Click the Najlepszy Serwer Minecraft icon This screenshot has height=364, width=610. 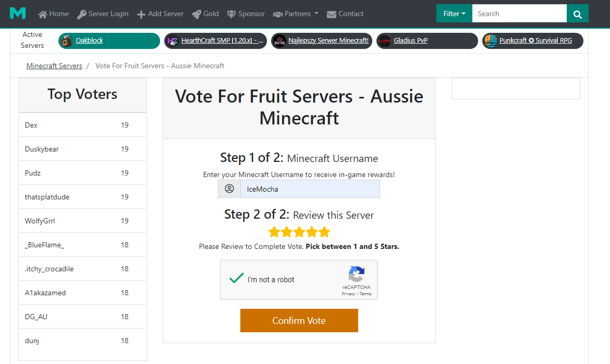(279, 41)
